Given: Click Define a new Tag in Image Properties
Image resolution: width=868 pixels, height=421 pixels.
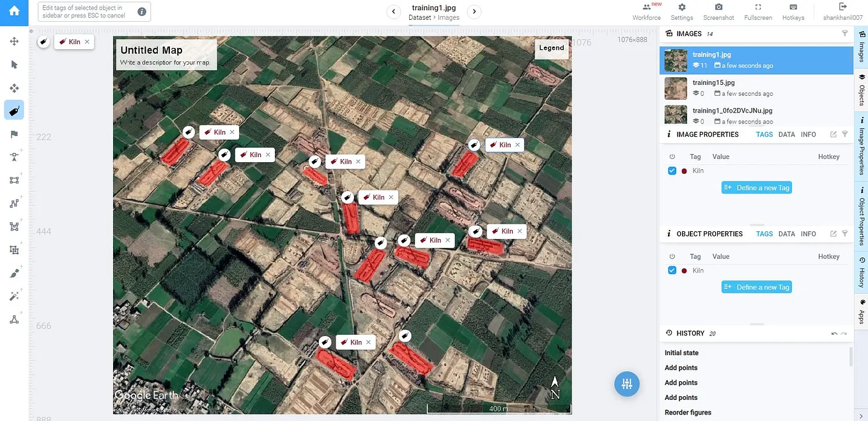Looking at the screenshot, I should point(757,187).
